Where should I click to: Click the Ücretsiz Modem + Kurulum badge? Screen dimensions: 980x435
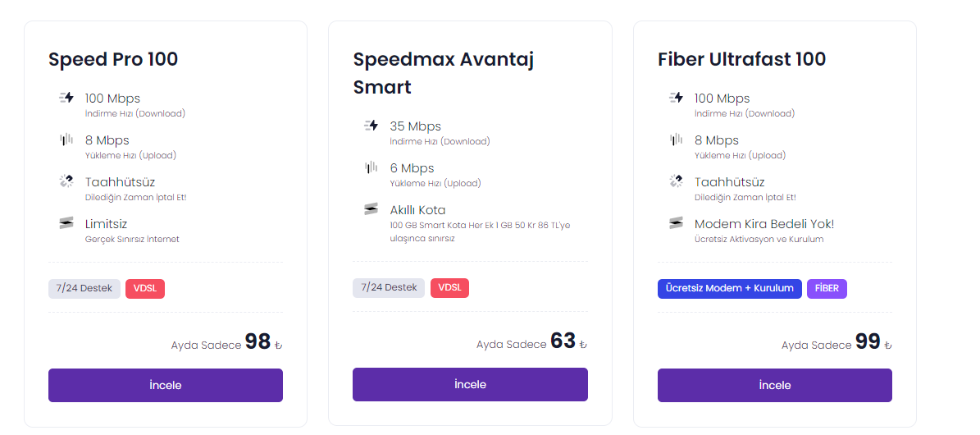click(x=729, y=288)
